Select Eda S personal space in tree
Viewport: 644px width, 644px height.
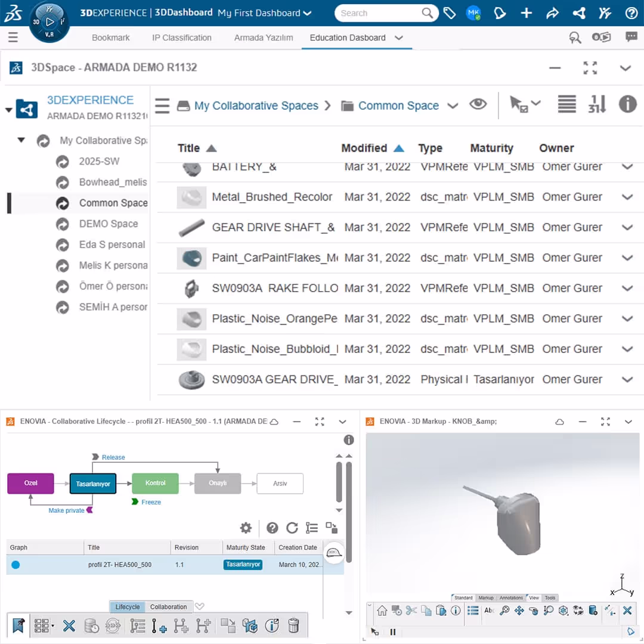[112, 245]
